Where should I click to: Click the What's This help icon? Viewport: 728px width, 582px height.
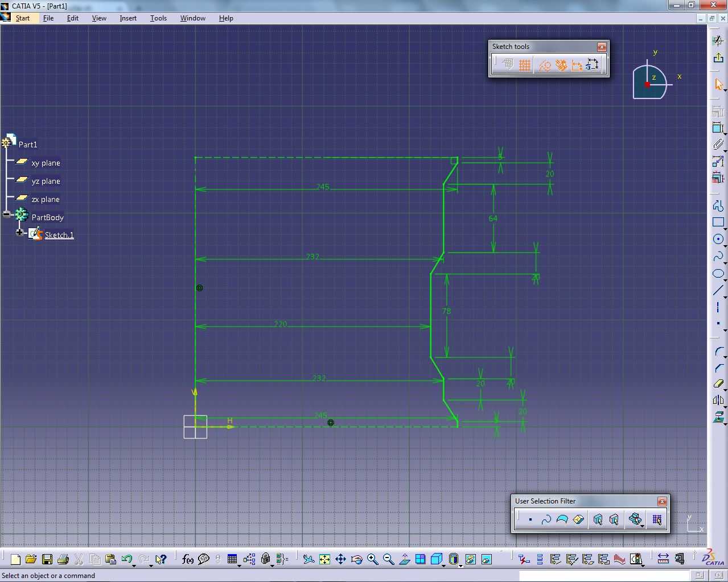point(161,559)
